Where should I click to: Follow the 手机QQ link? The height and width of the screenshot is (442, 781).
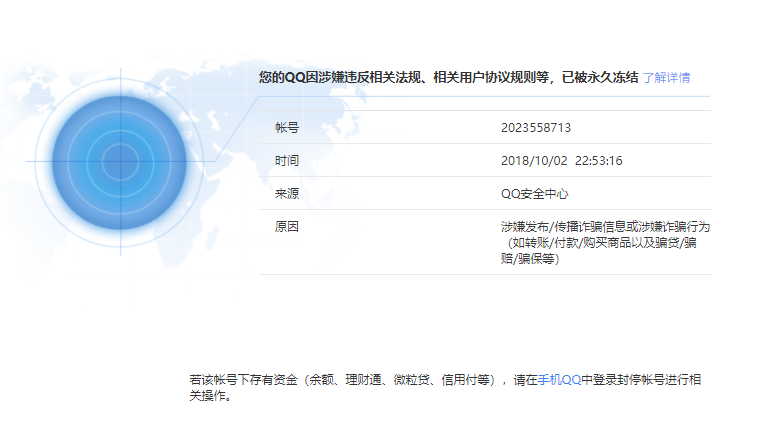[x=559, y=380]
